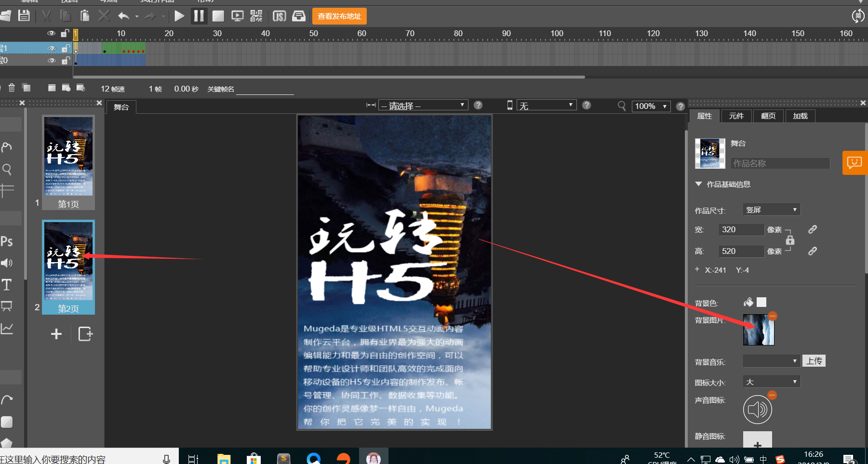Image resolution: width=868 pixels, height=464 pixels.
Task: Open the 作品尺寸 dropdown showing 竖屏
Action: click(772, 210)
